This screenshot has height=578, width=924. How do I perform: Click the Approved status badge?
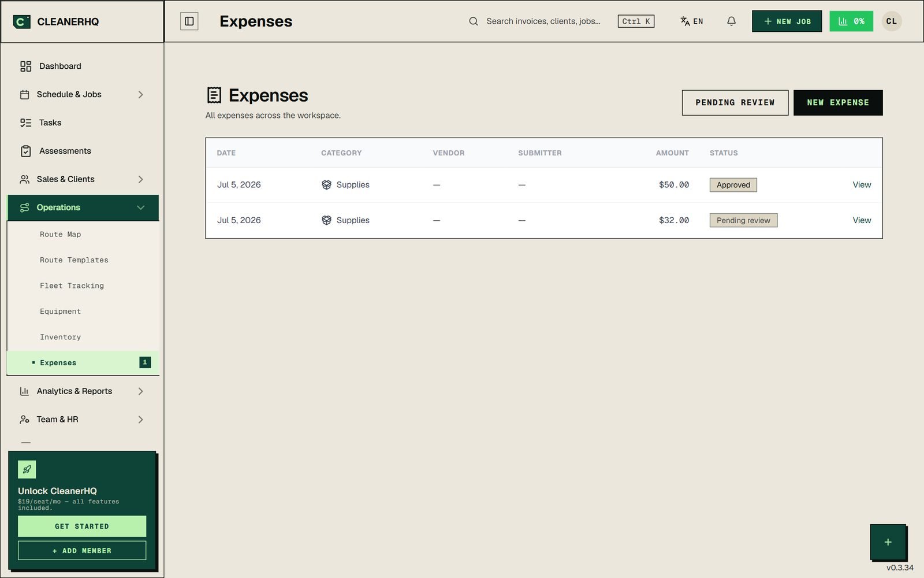(733, 185)
